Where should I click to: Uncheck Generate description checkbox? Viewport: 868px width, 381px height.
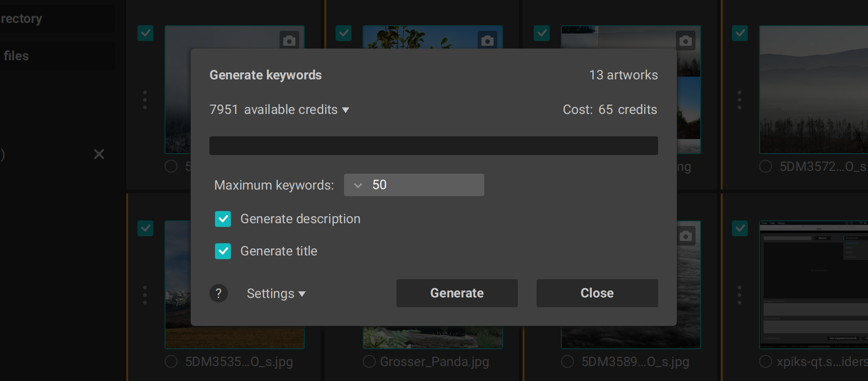pyautogui.click(x=223, y=219)
